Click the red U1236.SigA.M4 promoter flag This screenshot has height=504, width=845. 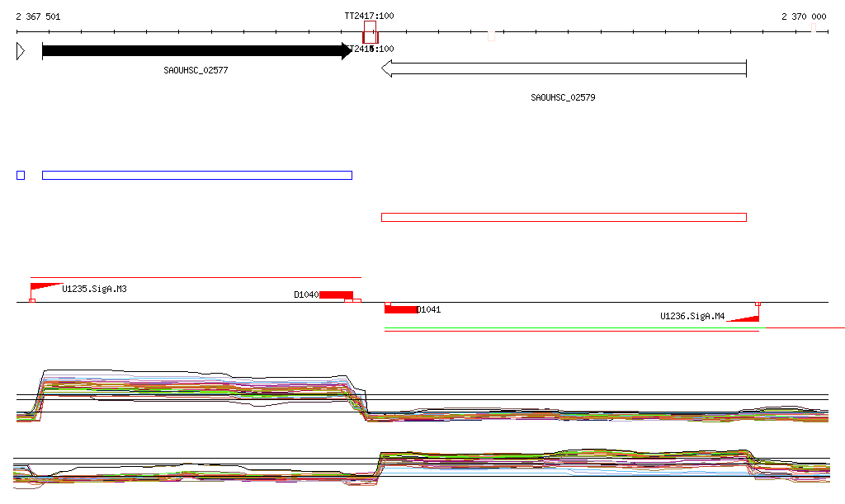(x=745, y=318)
